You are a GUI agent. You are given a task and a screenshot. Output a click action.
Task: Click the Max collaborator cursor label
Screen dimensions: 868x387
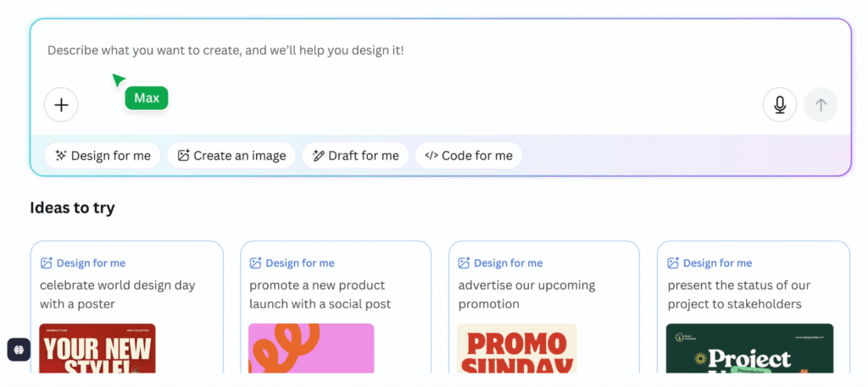[x=147, y=98]
